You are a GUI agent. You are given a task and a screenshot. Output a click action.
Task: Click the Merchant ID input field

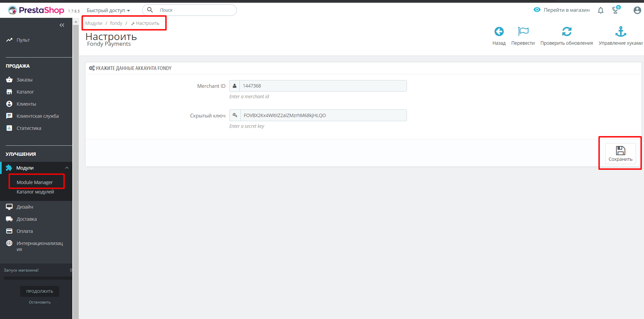click(x=323, y=86)
